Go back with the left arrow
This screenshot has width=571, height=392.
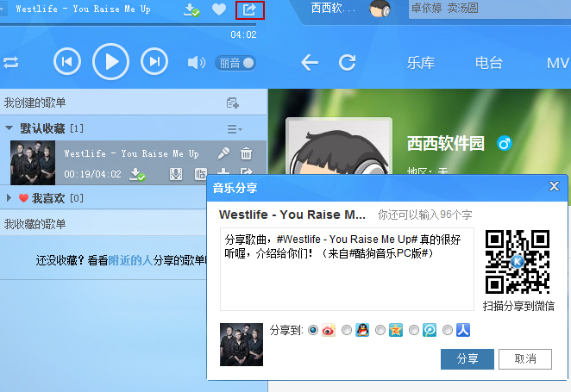tap(310, 63)
